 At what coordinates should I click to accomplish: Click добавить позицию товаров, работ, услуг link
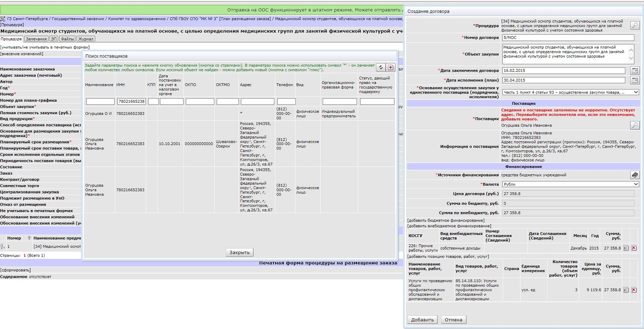coord(448,257)
